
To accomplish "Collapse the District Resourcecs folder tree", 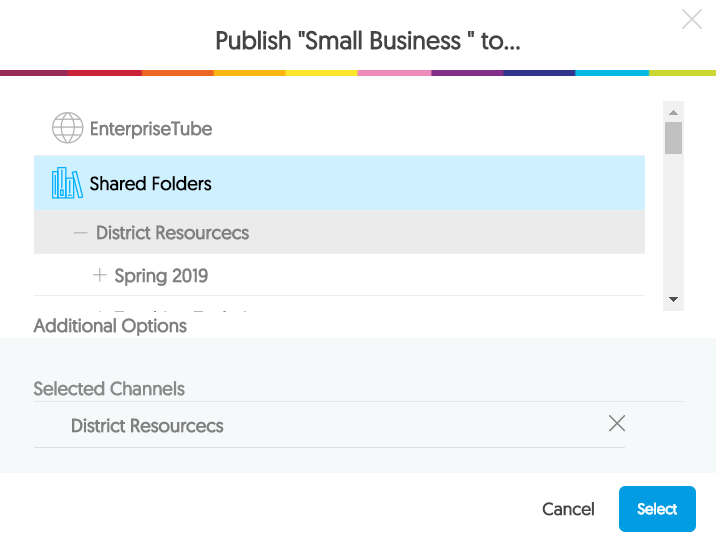I will click(x=81, y=233).
